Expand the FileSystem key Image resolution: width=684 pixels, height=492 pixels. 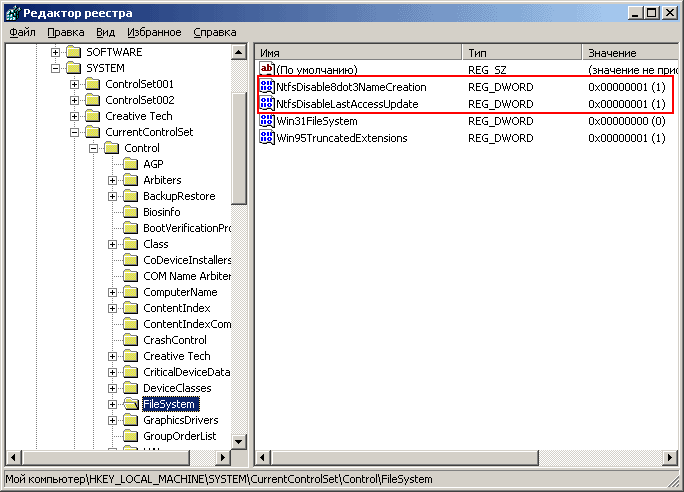pyautogui.click(x=113, y=404)
